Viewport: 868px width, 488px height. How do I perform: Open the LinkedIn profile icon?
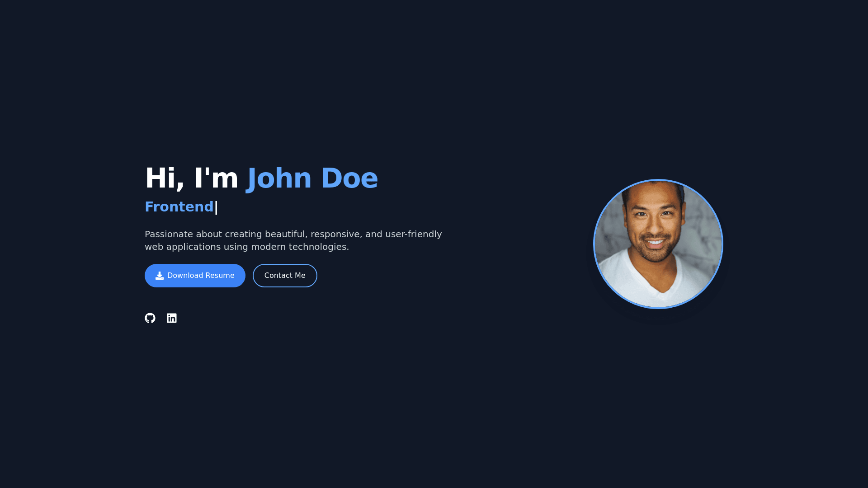172,318
